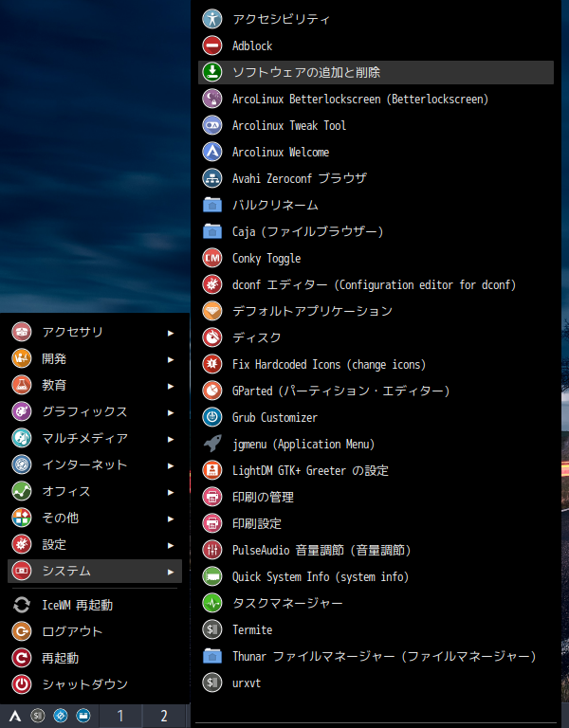Click the アクセシビリティ accessibility icon
The height and width of the screenshot is (728, 569).
pyautogui.click(x=212, y=19)
